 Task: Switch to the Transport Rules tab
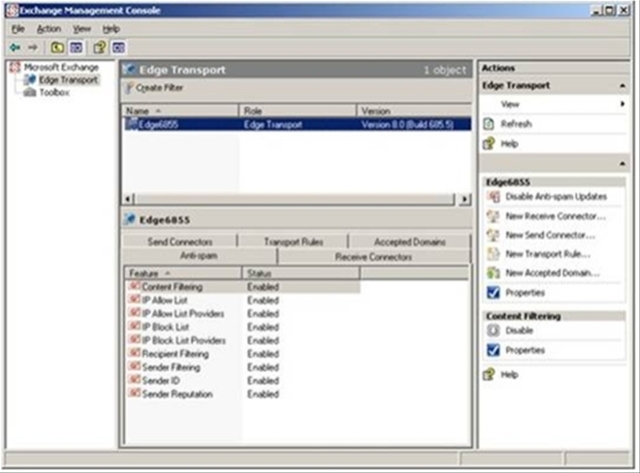293,242
